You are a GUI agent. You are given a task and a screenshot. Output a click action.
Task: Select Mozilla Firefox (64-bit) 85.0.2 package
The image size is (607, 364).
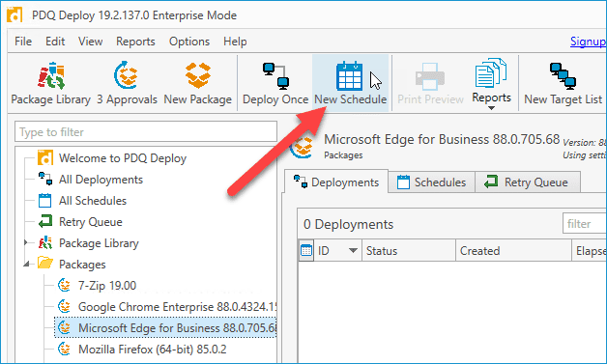tap(152, 350)
